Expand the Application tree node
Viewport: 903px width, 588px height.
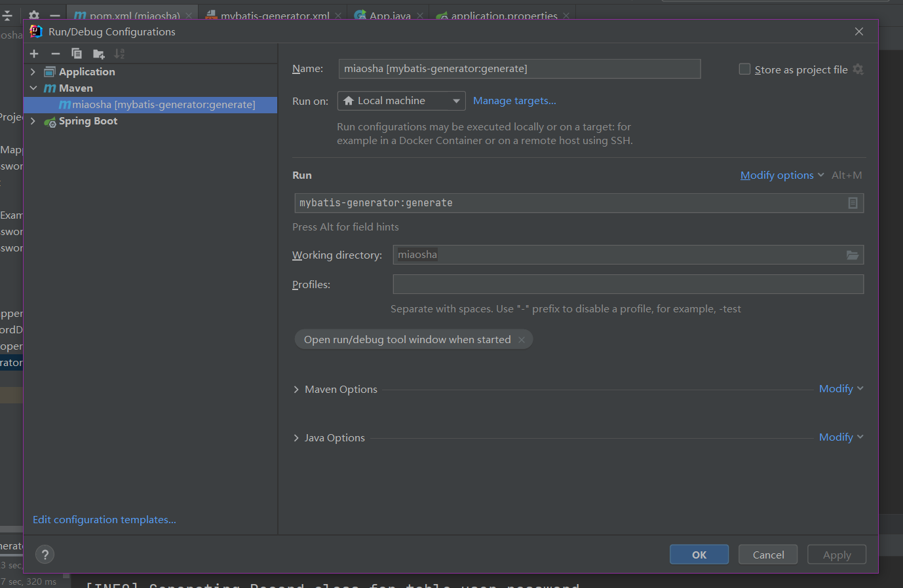pyautogui.click(x=33, y=72)
